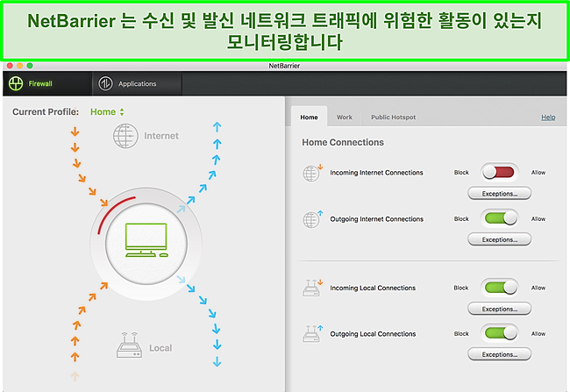Click the Applications arrows icon
Screen dimensions: 570x392
(105, 83)
